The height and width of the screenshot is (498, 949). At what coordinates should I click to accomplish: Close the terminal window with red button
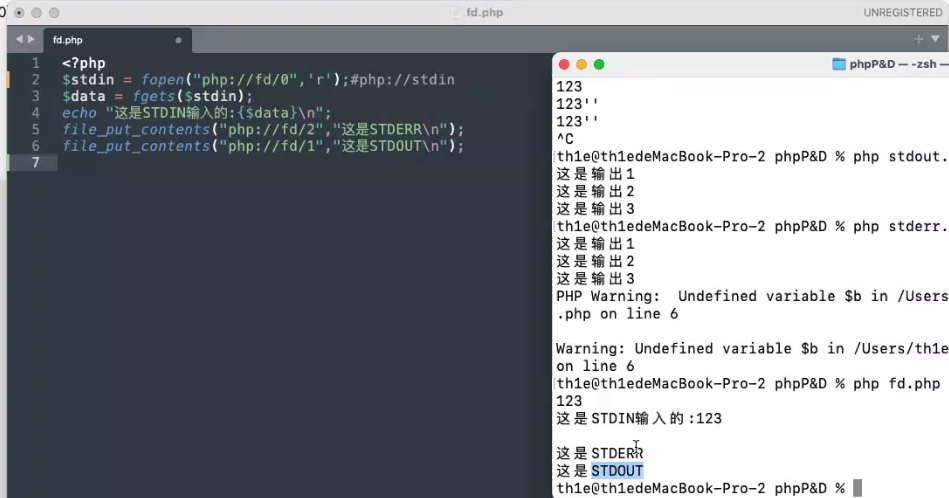coord(564,64)
